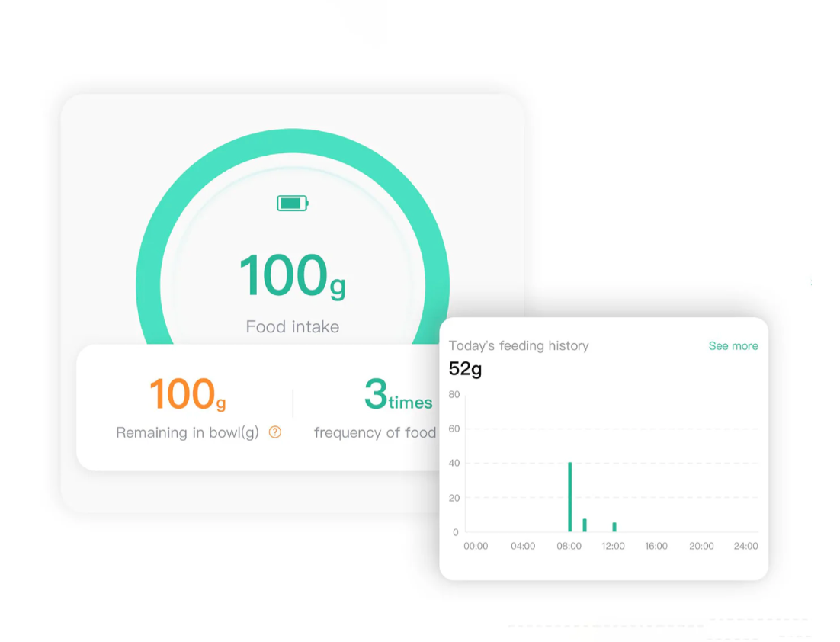Click frequency of food label

pyautogui.click(x=375, y=432)
